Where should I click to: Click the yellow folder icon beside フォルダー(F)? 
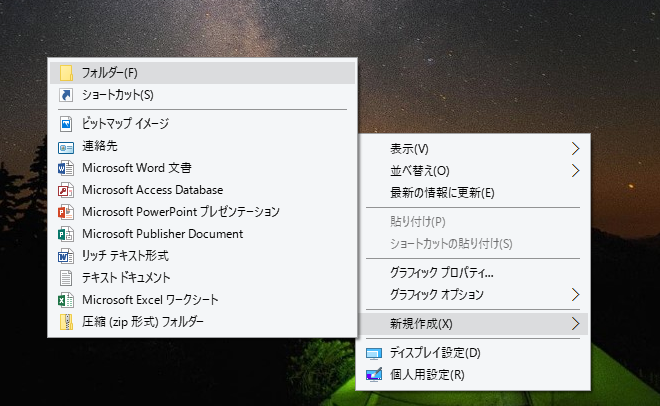[x=66, y=73]
